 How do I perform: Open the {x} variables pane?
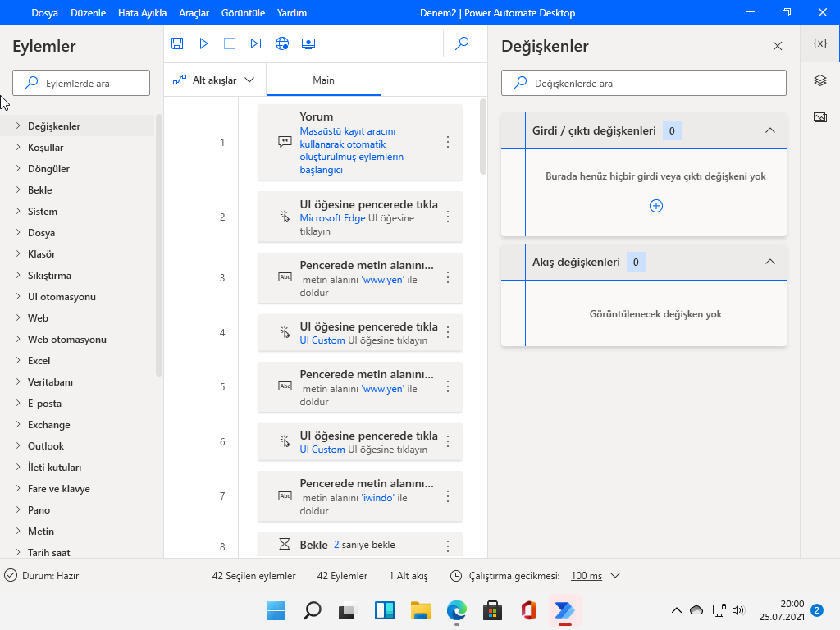tap(819, 43)
